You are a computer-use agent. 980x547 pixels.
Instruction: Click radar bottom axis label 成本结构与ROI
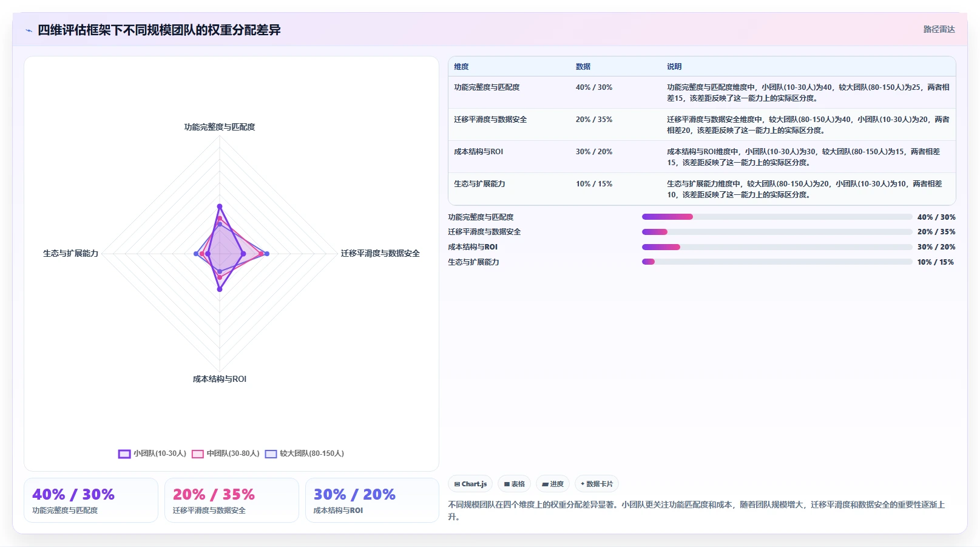[x=220, y=379]
